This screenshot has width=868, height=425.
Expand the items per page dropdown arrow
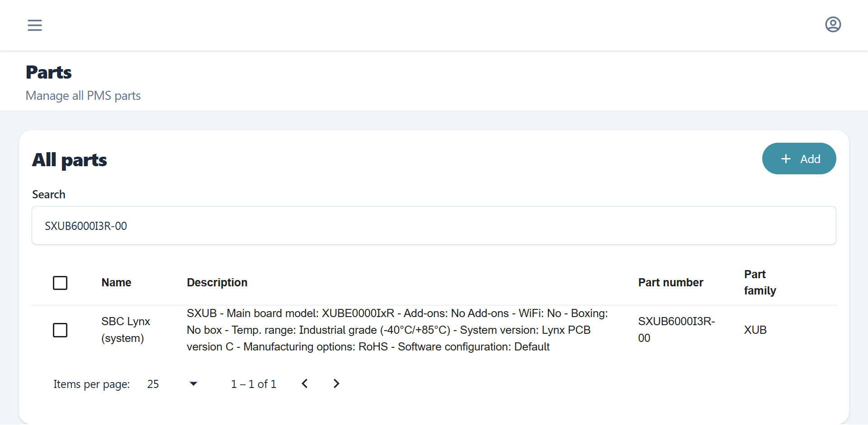pyautogui.click(x=193, y=384)
